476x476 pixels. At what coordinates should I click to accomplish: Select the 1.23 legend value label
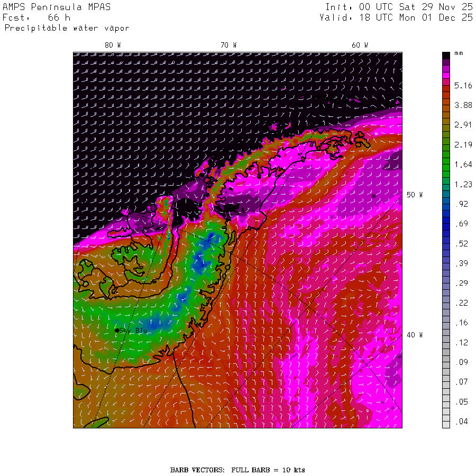point(463,184)
